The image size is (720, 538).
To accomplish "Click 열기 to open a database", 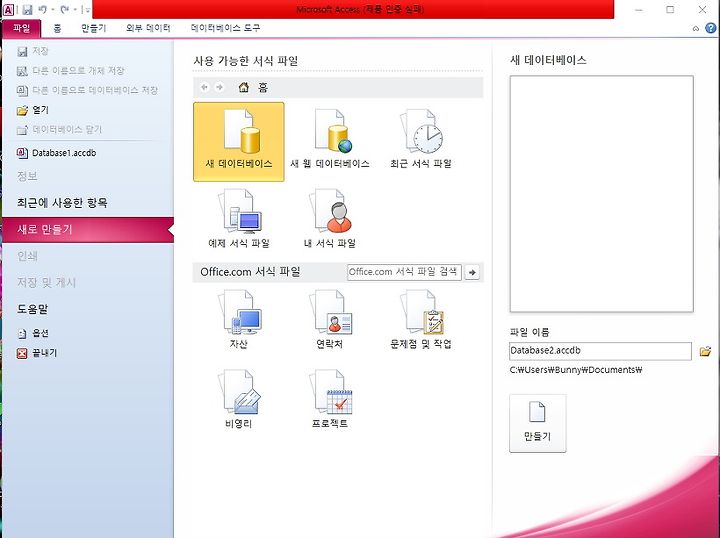I will tap(33, 110).
